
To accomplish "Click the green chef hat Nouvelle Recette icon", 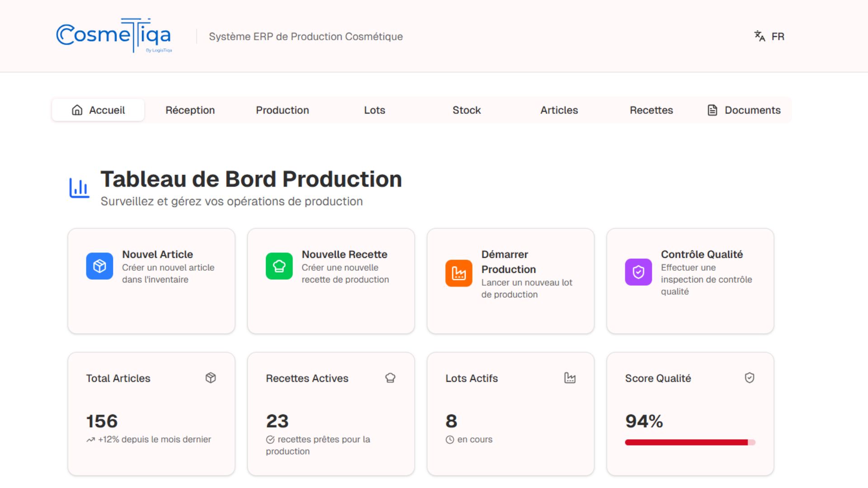I will click(x=279, y=266).
